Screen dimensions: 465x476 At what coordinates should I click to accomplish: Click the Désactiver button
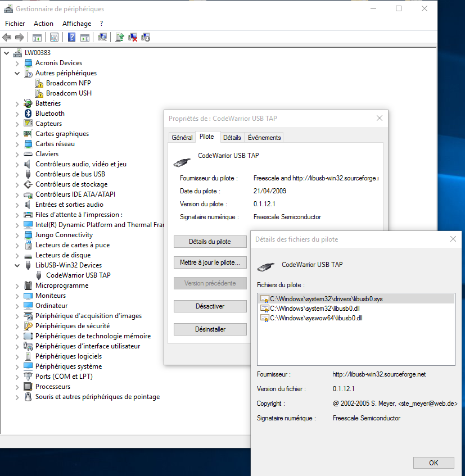tap(210, 306)
